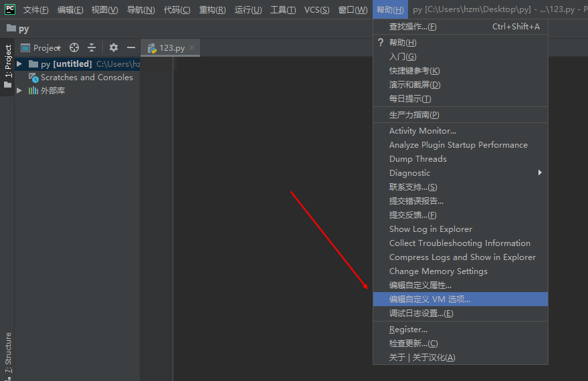Open the 重构(R) menu
The image size is (588, 381).
(x=212, y=10)
